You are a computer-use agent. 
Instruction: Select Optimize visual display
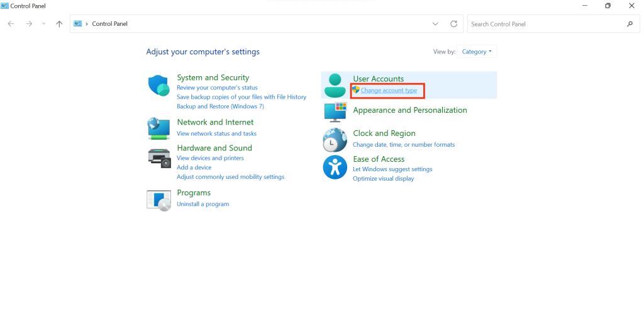pos(383,178)
